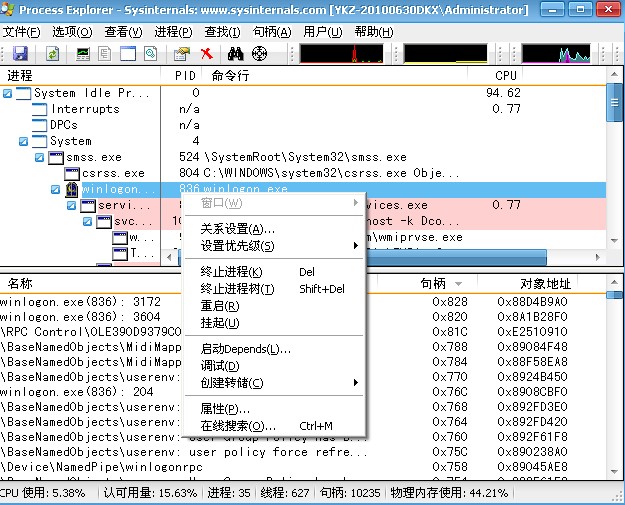This screenshot has height=505, width=625.
Task: Collapse the System Idle Process tree node
Action: [7, 94]
